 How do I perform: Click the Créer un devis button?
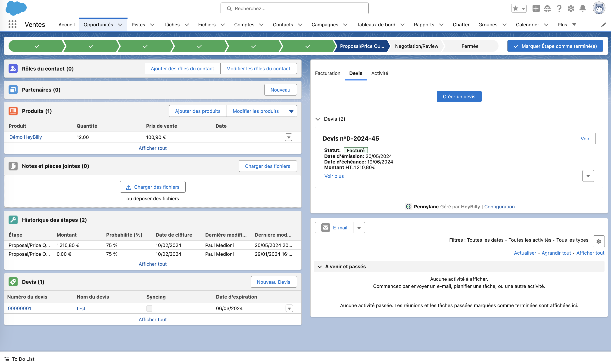[x=459, y=96]
